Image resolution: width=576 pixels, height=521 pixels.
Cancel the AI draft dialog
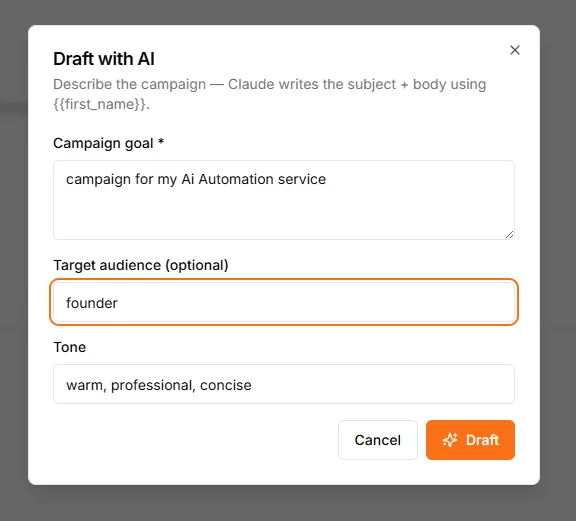point(378,440)
